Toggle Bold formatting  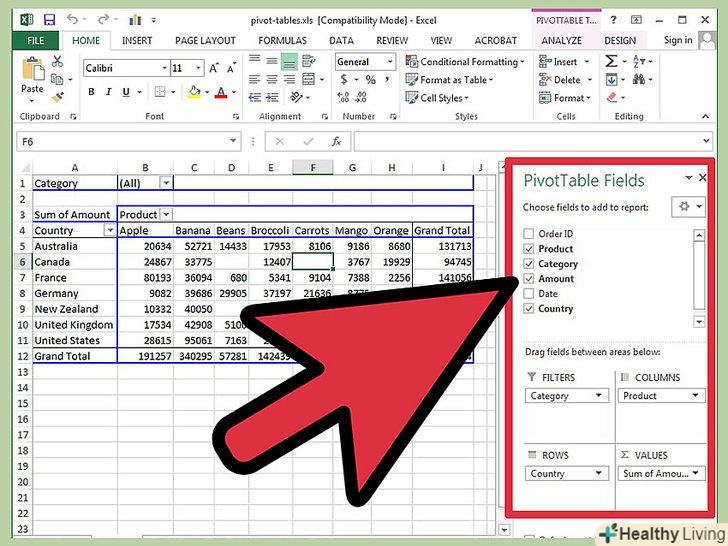[92, 92]
